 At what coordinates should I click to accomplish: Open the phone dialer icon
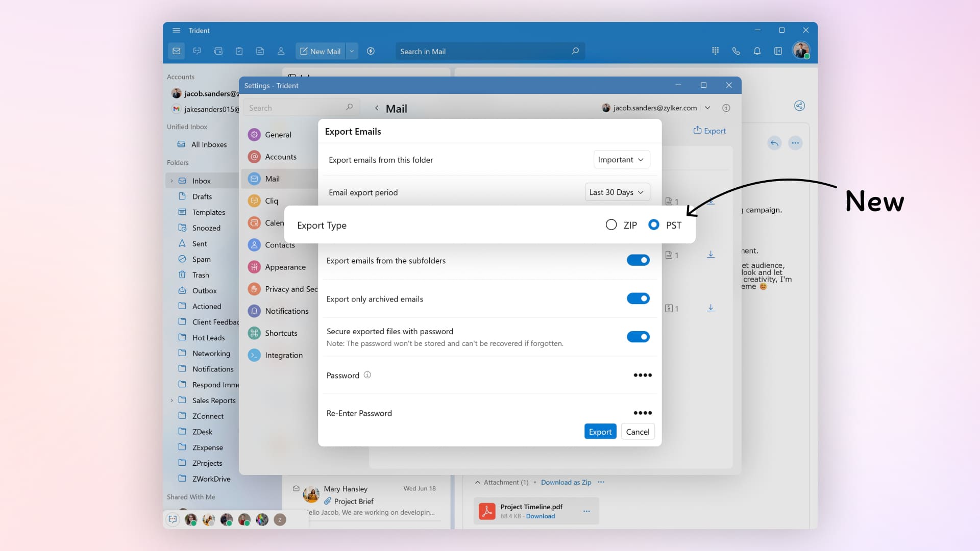736,51
